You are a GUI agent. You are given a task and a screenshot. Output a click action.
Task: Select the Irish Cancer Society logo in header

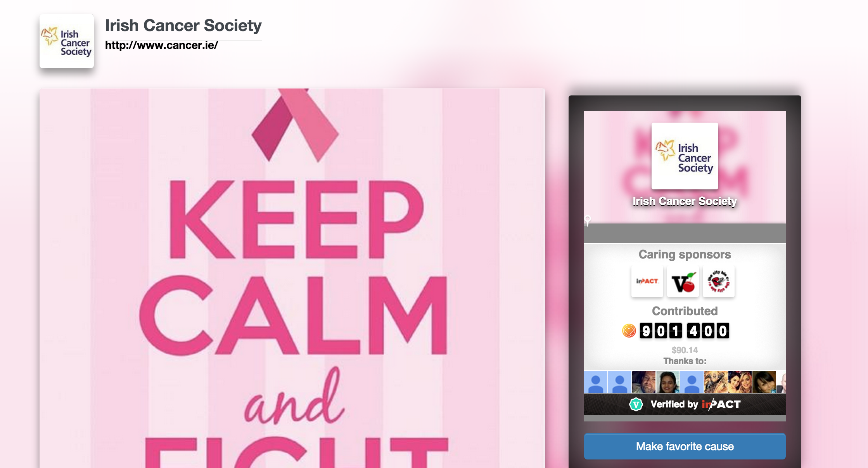(x=67, y=41)
